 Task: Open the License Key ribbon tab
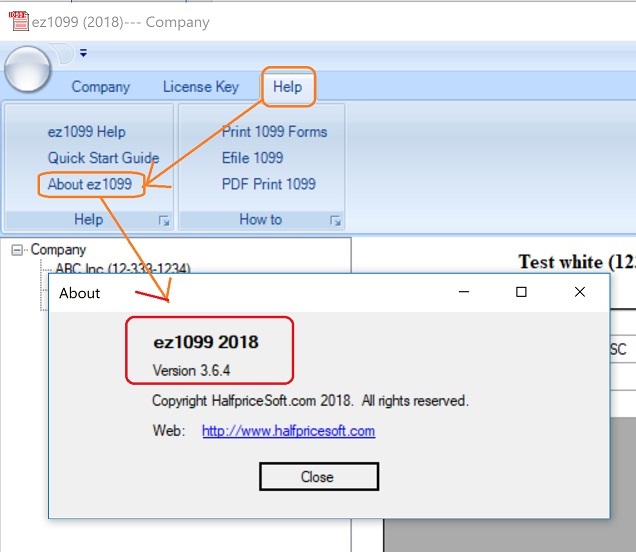(x=201, y=87)
